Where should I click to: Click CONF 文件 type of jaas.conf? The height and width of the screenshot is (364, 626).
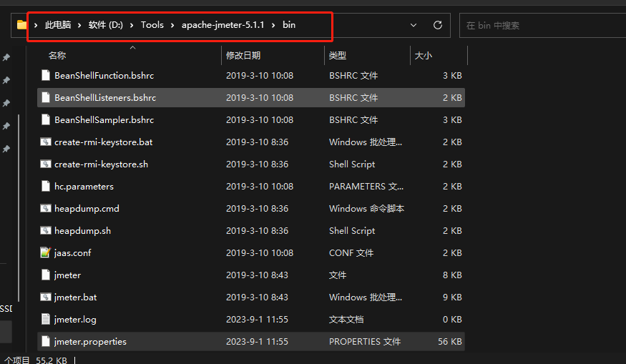351,252
